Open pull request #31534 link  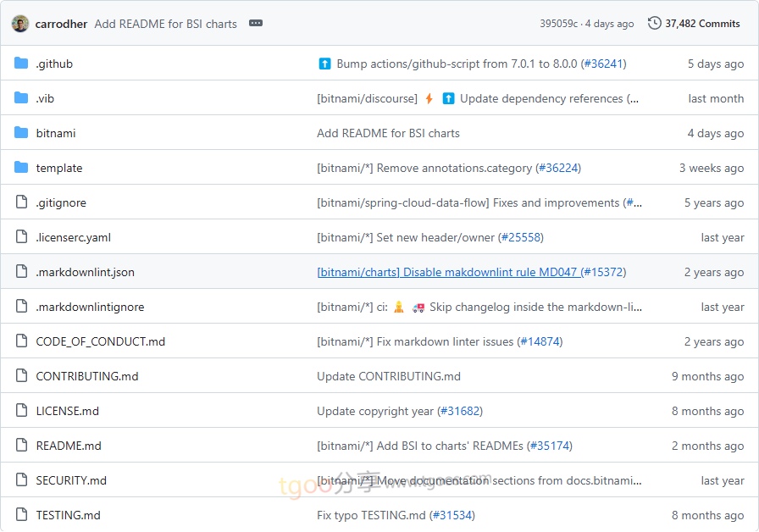(x=452, y=515)
